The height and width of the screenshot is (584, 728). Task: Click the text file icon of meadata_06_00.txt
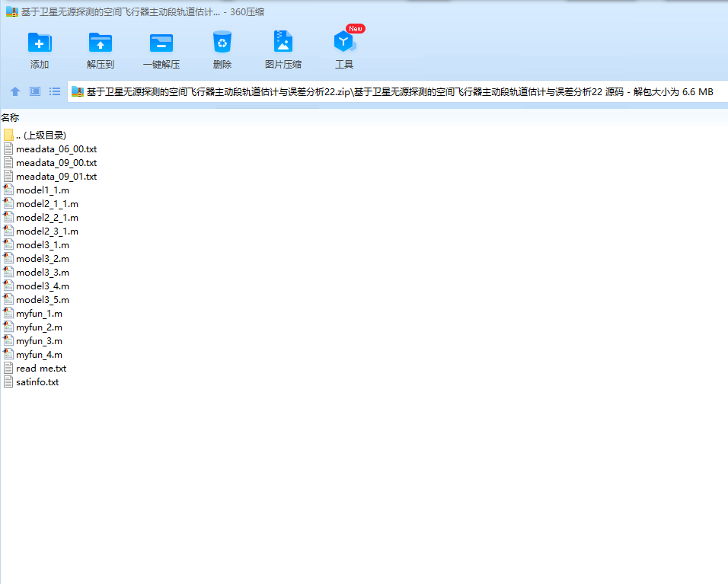click(8, 149)
